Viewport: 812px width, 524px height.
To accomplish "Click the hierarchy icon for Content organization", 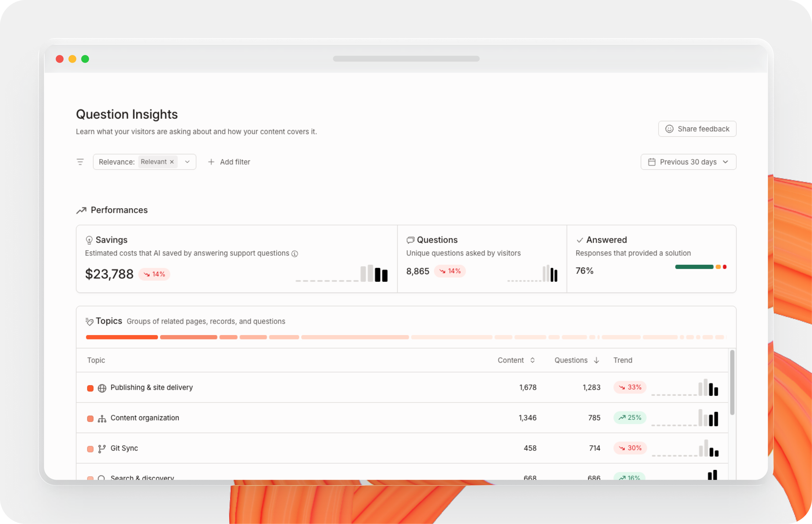I will coord(102,419).
